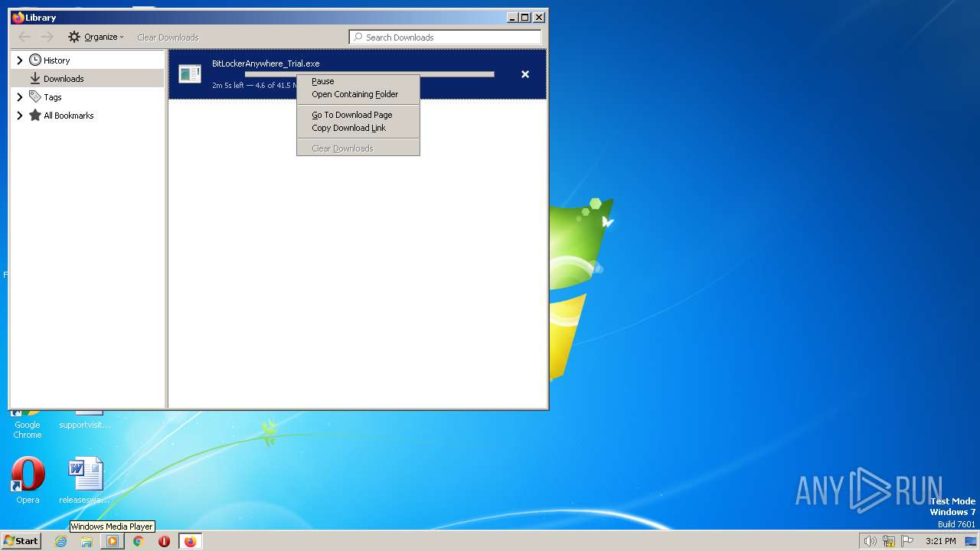The width and height of the screenshot is (980, 551).
Task: Click the Downloads arrow icon
Action: point(35,78)
